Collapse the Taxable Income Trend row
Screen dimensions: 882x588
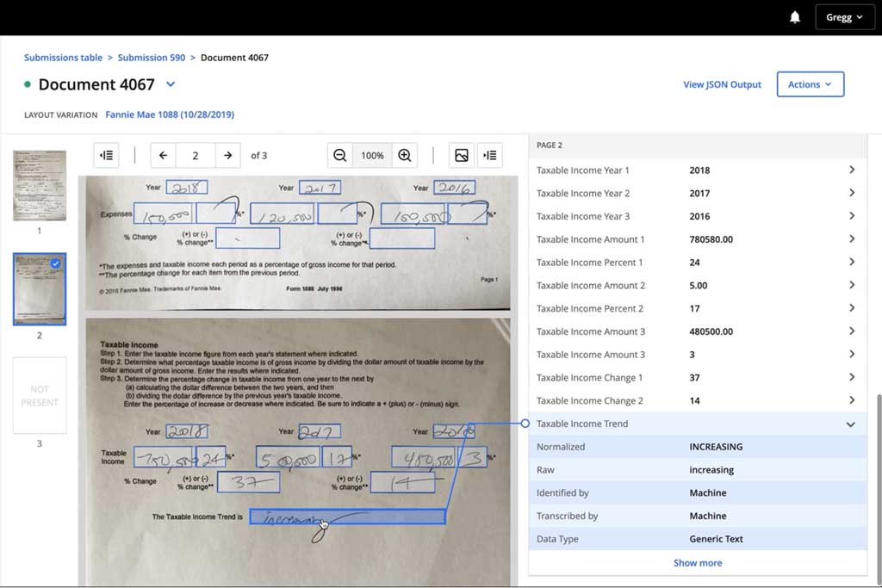tap(697, 424)
